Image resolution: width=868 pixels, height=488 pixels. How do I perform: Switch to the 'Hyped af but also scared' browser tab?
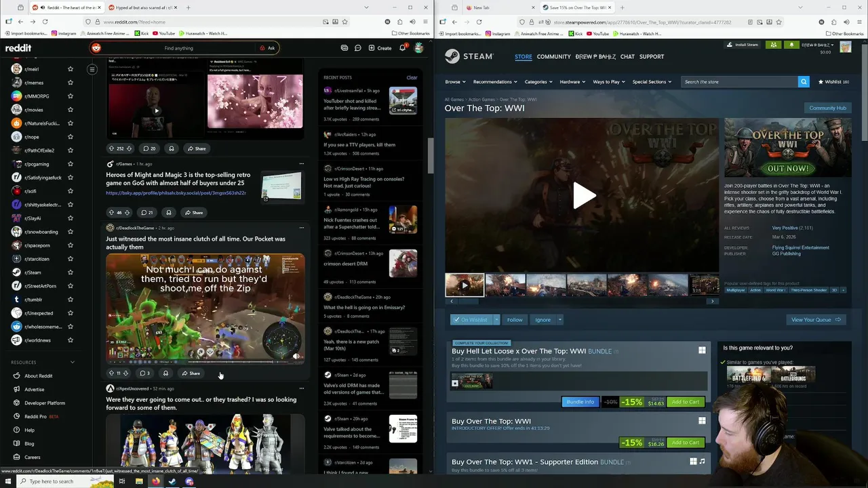(x=142, y=7)
